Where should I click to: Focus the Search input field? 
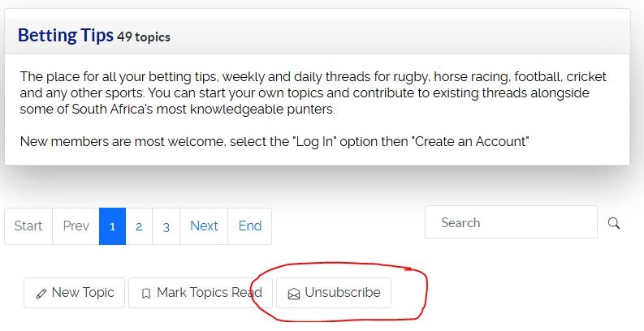tap(511, 222)
